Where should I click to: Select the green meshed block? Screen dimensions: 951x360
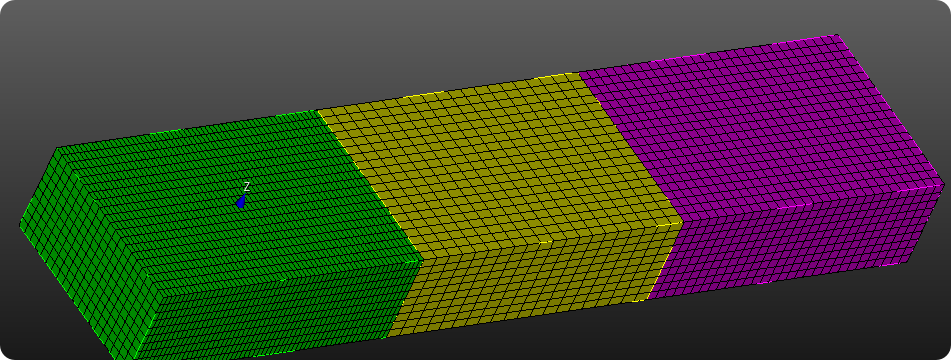(221, 236)
